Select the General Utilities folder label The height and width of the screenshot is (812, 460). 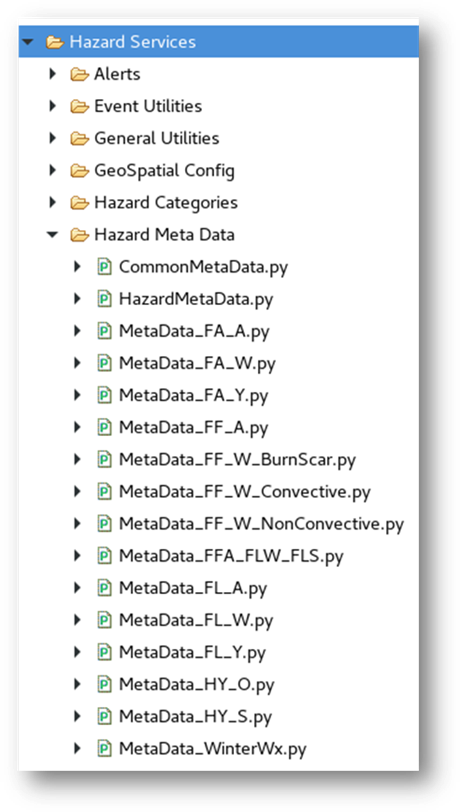(156, 139)
